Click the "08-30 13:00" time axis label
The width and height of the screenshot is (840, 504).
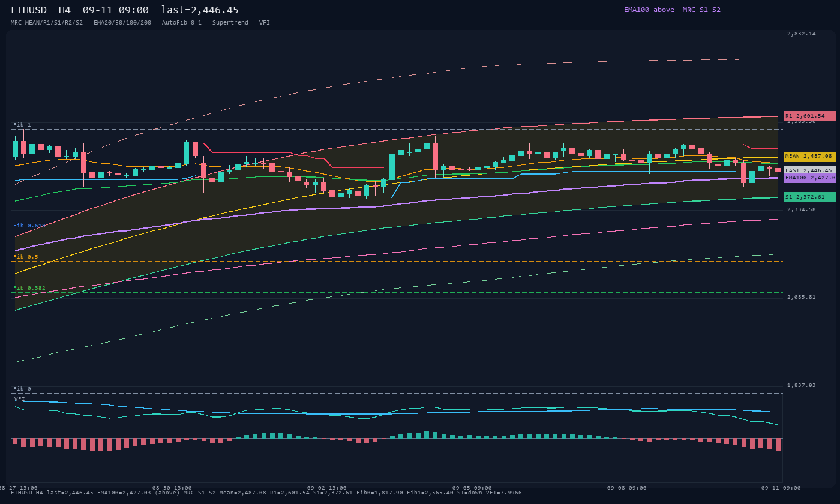[x=172, y=488]
